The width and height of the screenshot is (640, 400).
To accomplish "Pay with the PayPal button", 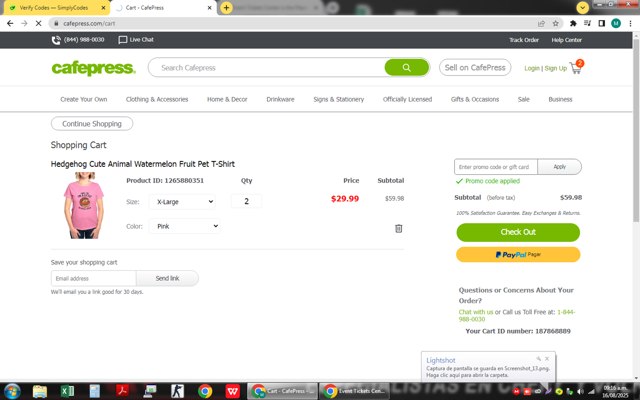I will [x=518, y=255].
